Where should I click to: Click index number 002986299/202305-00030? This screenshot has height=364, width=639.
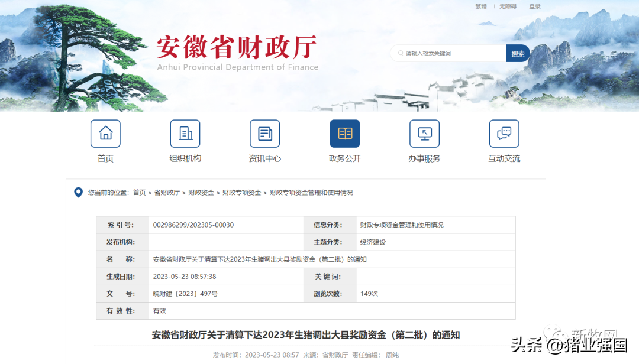click(x=193, y=225)
